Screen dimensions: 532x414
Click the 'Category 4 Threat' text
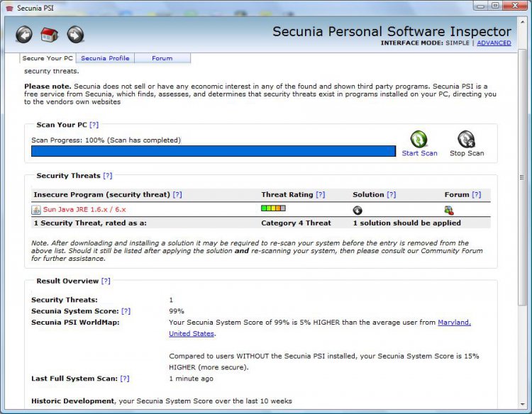click(296, 223)
